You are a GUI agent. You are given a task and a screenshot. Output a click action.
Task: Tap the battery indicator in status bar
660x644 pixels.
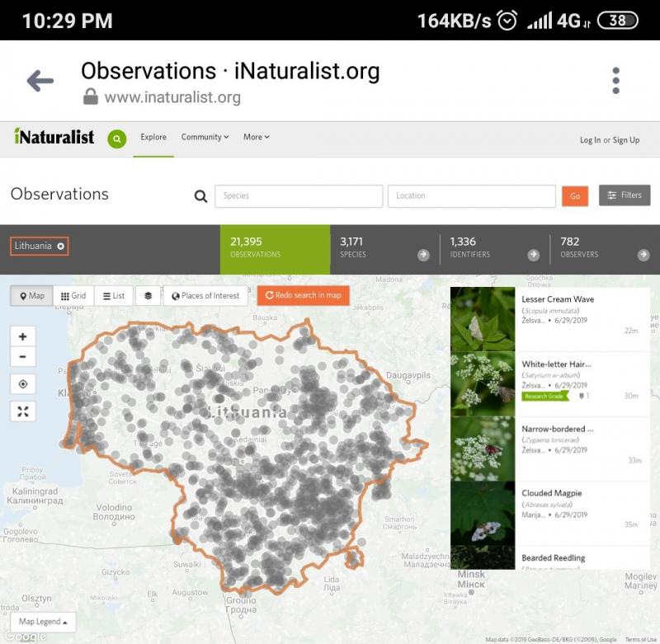(617, 20)
